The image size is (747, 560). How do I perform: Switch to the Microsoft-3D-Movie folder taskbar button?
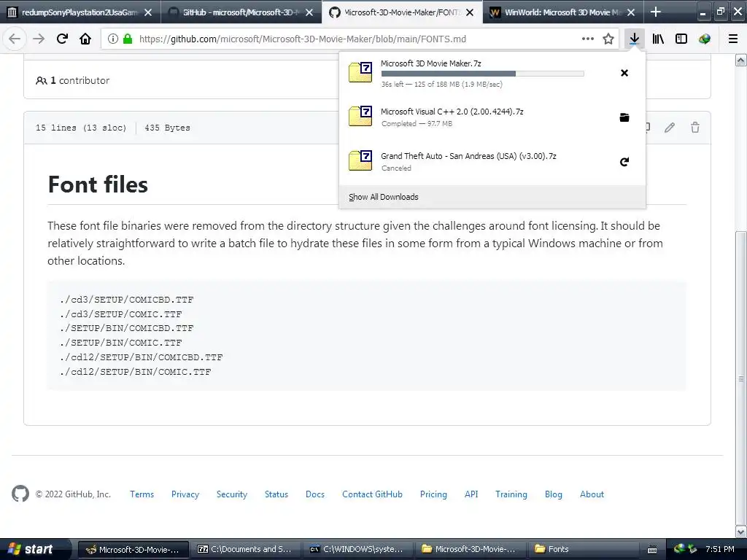pos(471,549)
